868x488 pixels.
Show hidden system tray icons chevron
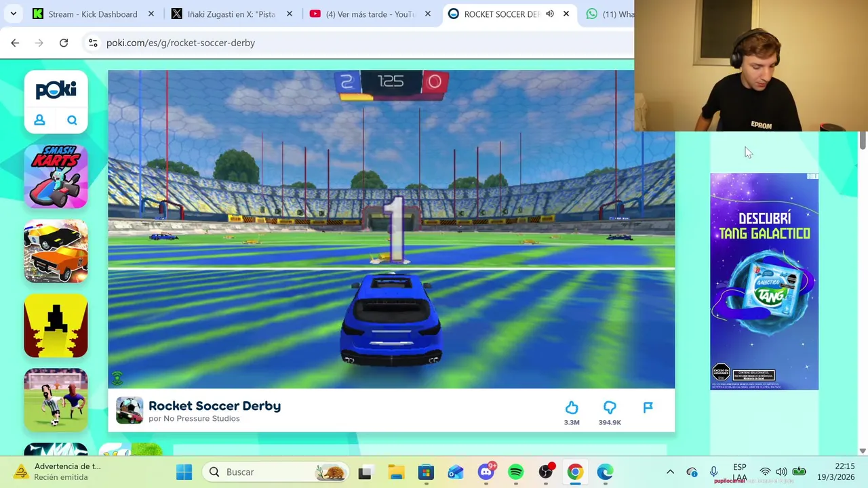670,472
